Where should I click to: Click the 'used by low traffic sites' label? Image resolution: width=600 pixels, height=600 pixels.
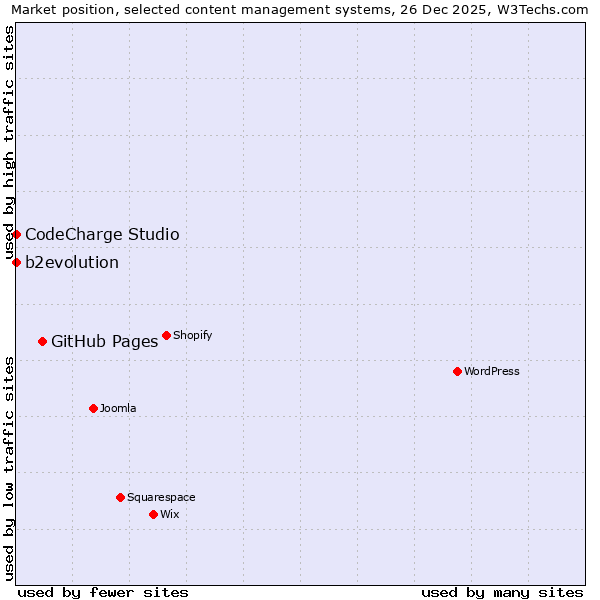coord(8,469)
